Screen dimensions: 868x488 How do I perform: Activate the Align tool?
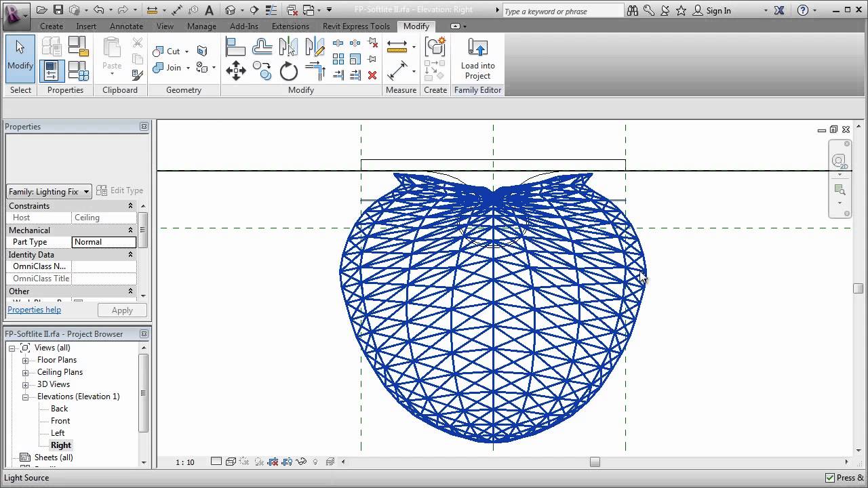point(235,47)
